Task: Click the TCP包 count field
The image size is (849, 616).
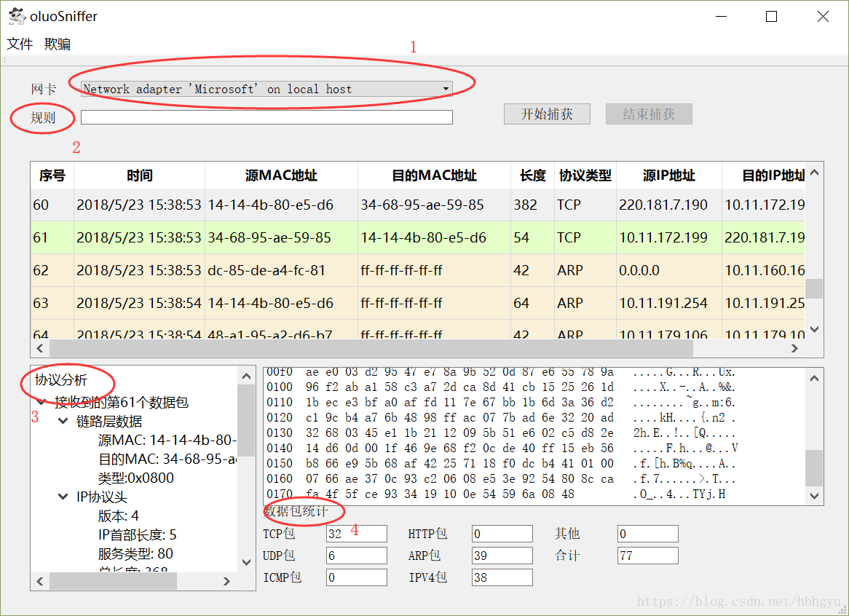Action: (x=357, y=534)
